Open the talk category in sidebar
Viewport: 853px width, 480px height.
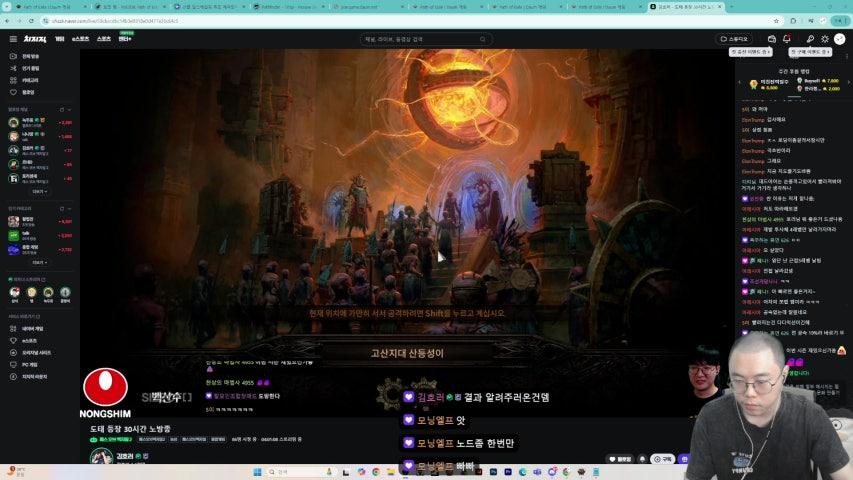coord(40,236)
